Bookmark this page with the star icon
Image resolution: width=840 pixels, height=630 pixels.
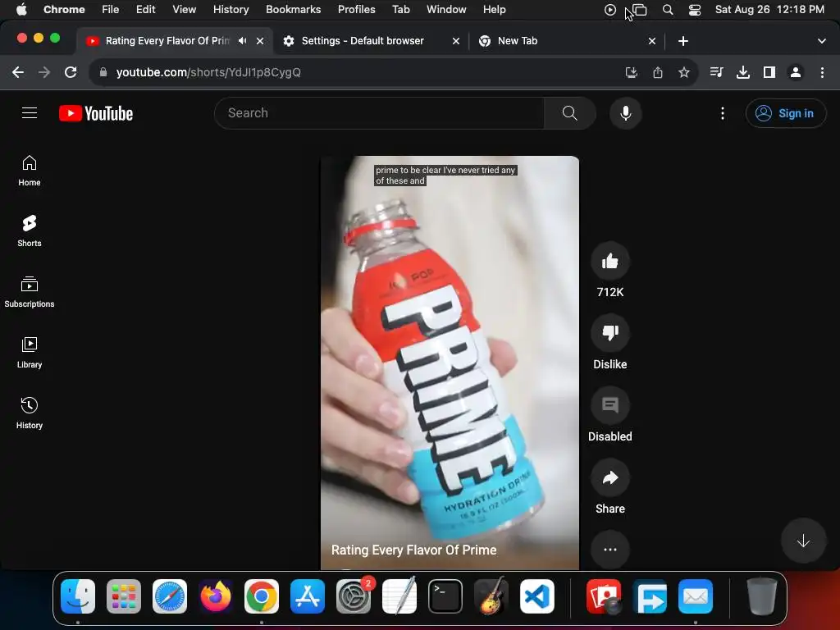pos(683,72)
